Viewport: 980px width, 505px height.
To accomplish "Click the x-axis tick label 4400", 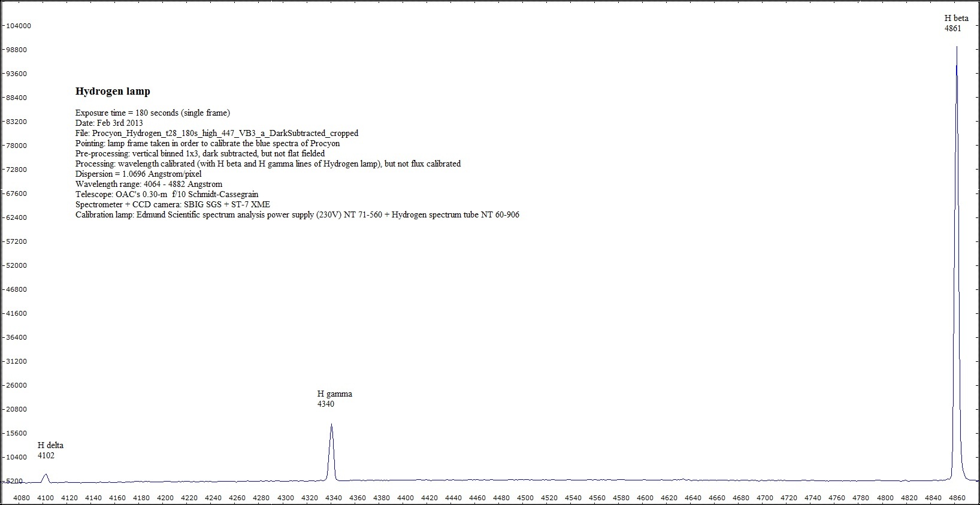I will click(x=406, y=498).
